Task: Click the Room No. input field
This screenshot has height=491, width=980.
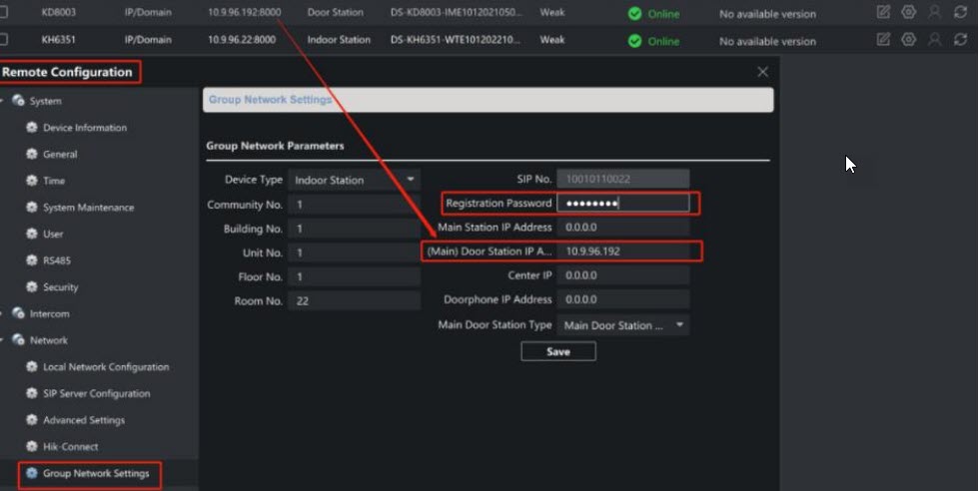Action: [354, 300]
